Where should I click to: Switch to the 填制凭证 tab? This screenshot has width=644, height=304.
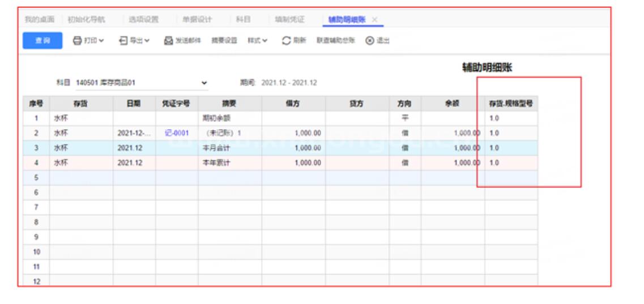289,19
